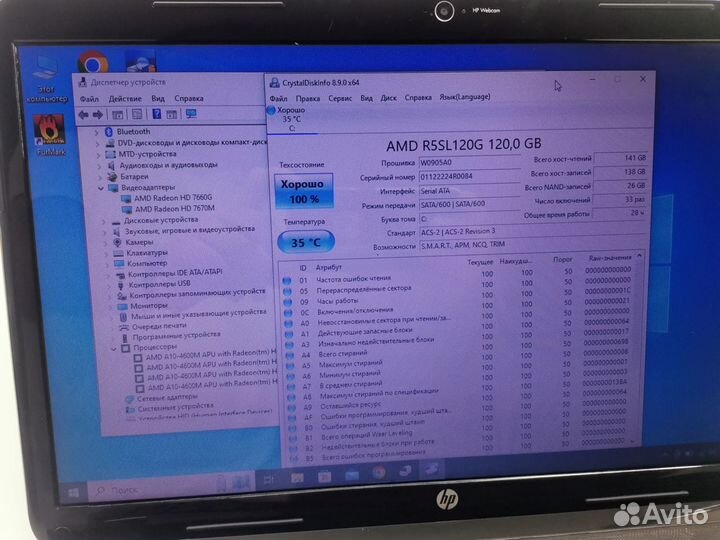This screenshot has width=720, height=540.
Task: Click the Хорошо 100 % health status button
Action: [x=304, y=191]
